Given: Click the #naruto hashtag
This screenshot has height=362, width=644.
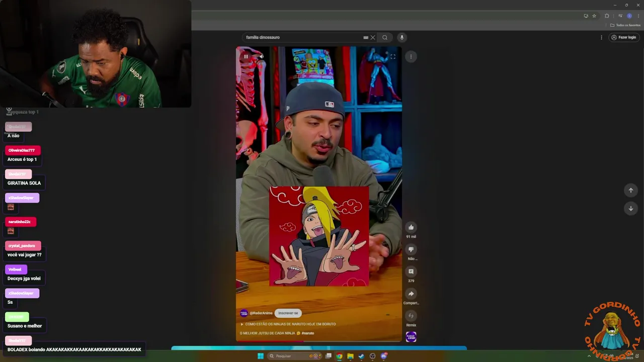Looking at the screenshot, I should tap(308, 333).
